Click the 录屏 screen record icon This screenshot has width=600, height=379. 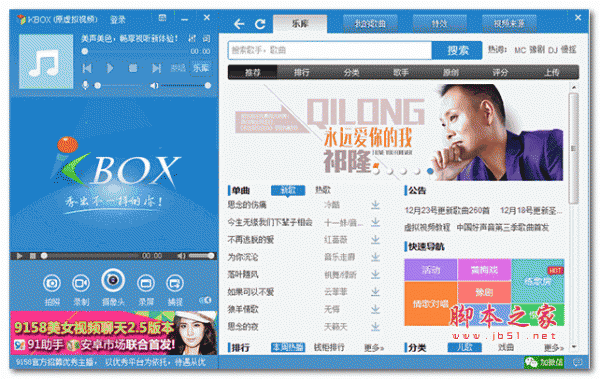tap(146, 283)
